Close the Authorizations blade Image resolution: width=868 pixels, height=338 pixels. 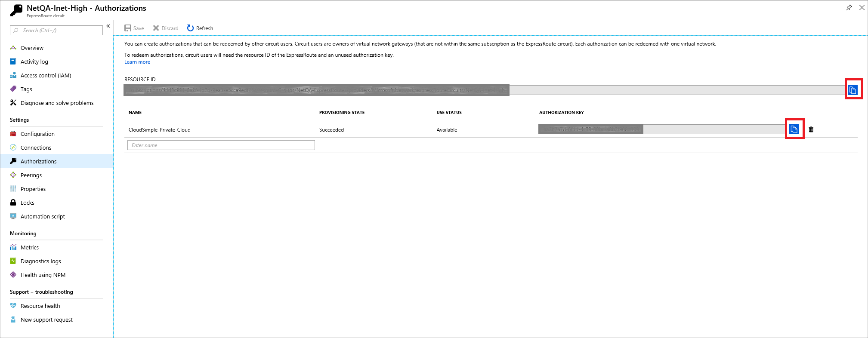(862, 7)
